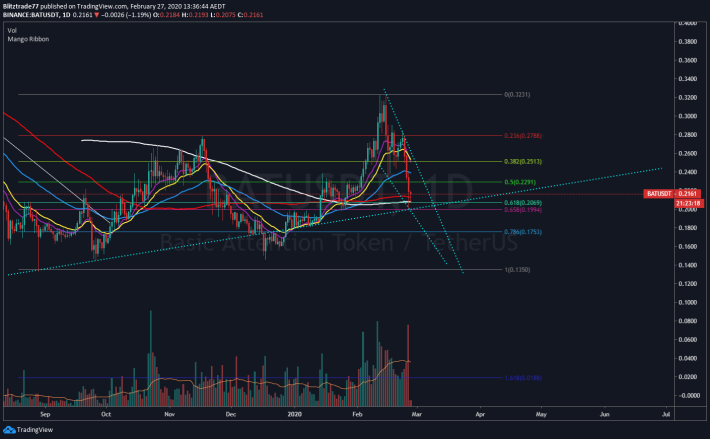Click the Dec label on time axis
The width and height of the screenshot is (710, 439).
(x=230, y=414)
